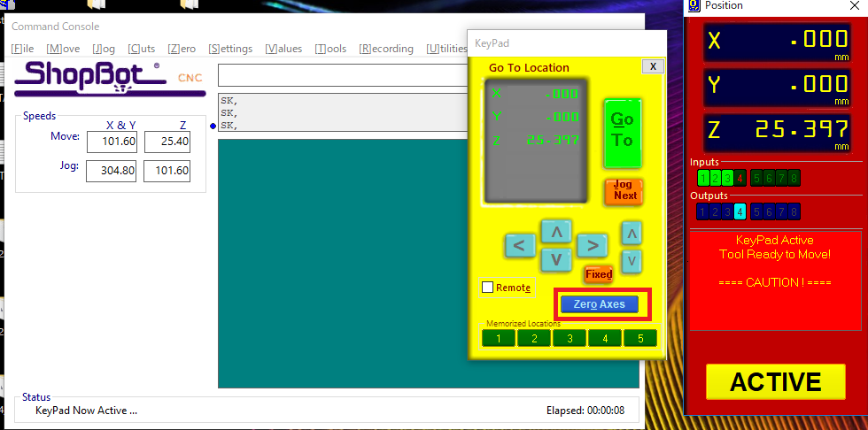Close the Position window
The image size is (868, 430).
855,5
